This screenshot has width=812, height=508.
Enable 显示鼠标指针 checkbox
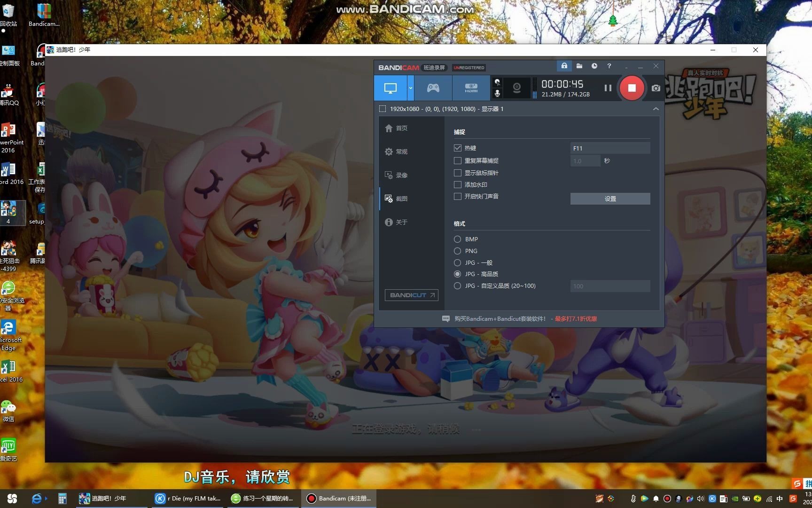[x=457, y=173]
